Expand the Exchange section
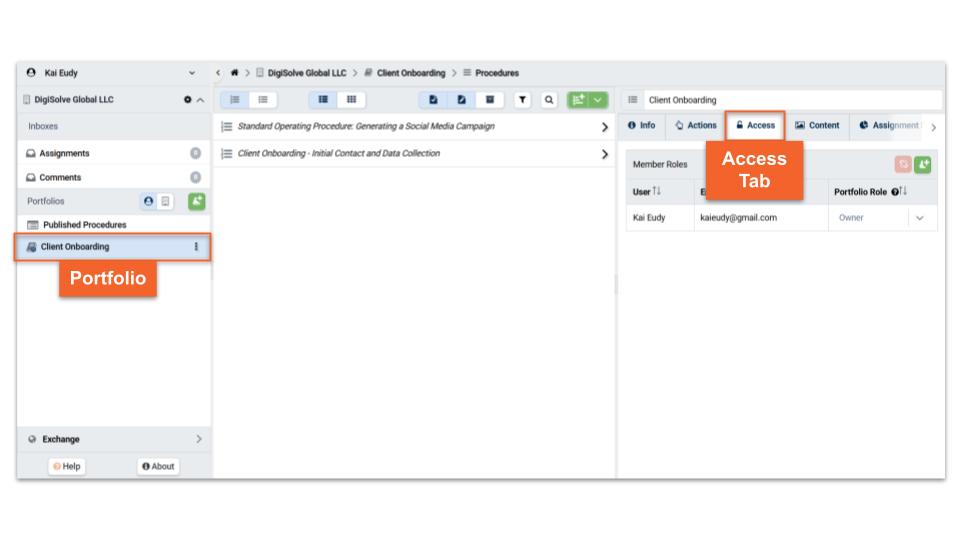960x540 pixels. [199, 439]
